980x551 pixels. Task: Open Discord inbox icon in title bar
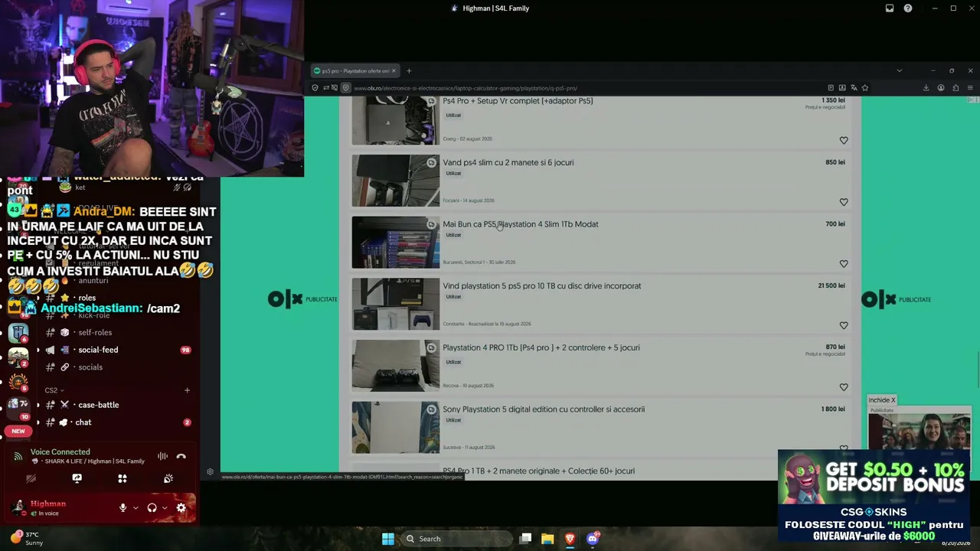[890, 8]
